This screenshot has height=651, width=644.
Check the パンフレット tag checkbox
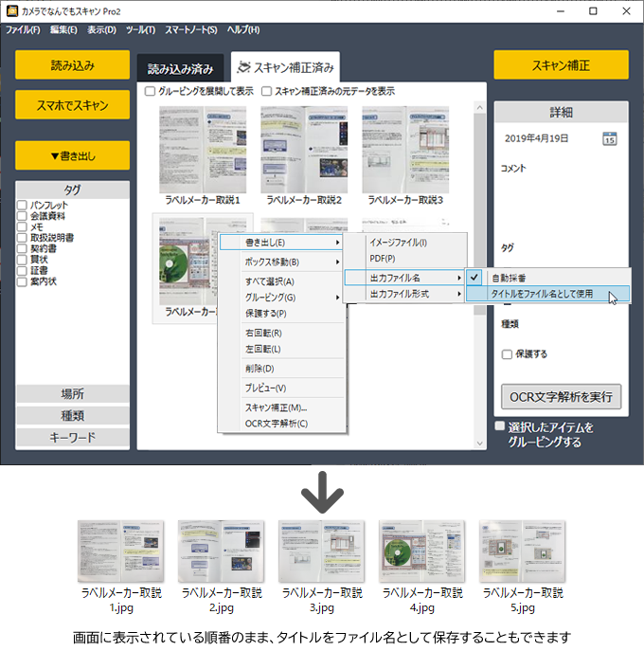(x=22, y=205)
